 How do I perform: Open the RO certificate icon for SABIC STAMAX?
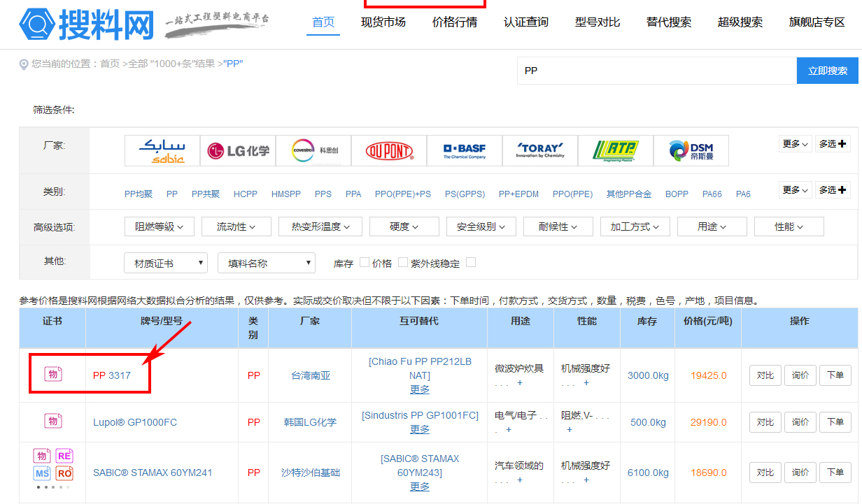pos(64,473)
